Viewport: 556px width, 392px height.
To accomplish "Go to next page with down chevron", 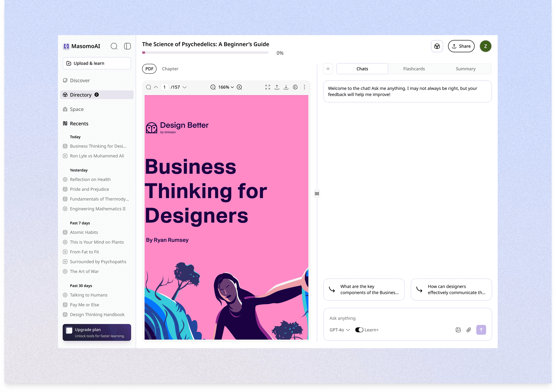I will pyautogui.click(x=185, y=87).
